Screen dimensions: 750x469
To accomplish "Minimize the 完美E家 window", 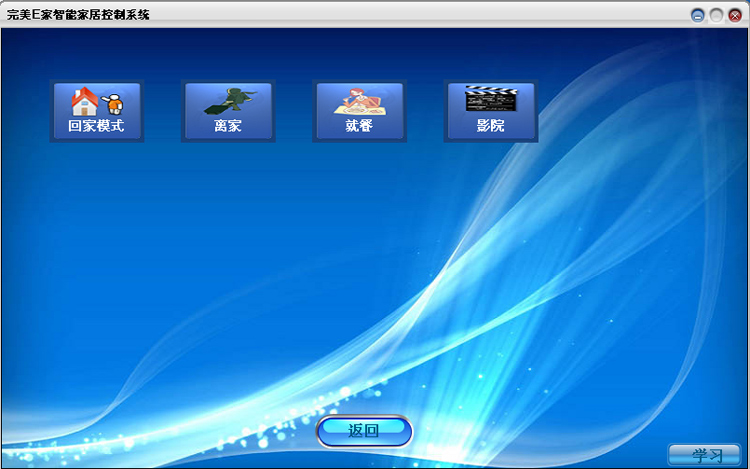I will tap(698, 16).
